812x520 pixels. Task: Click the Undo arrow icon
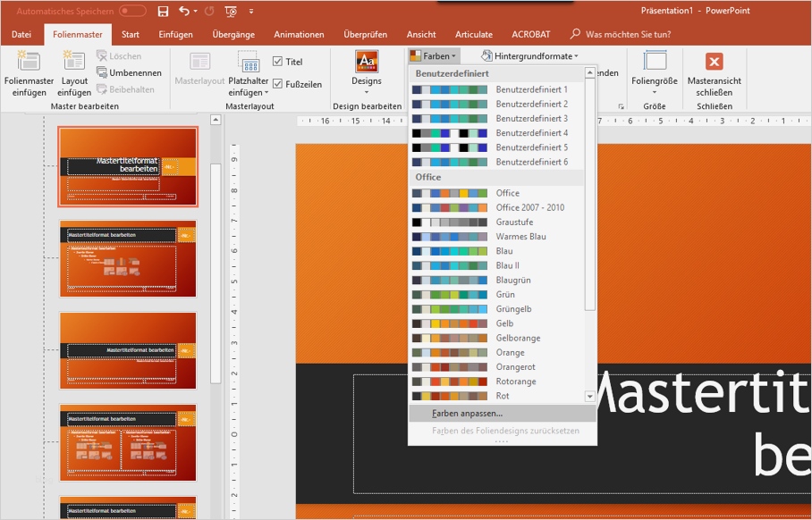click(x=184, y=12)
